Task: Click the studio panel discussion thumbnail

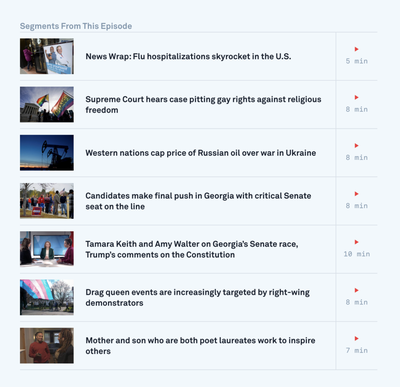Action: click(x=47, y=249)
